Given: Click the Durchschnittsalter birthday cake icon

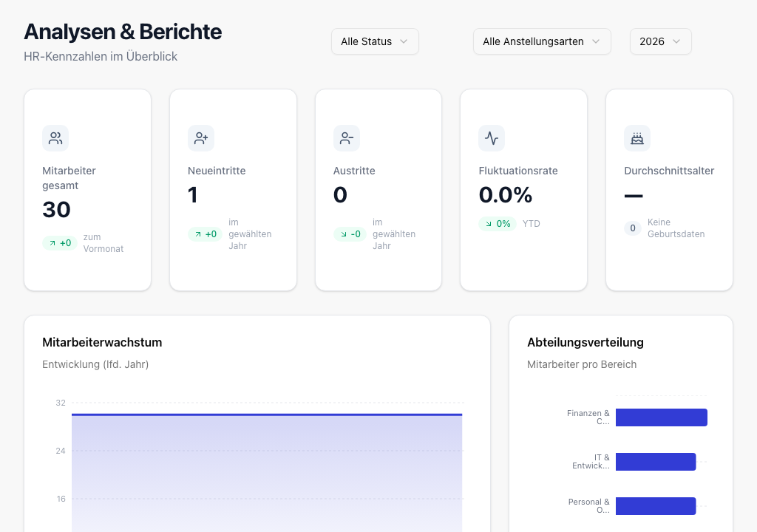Looking at the screenshot, I should [x=637, y=138].
